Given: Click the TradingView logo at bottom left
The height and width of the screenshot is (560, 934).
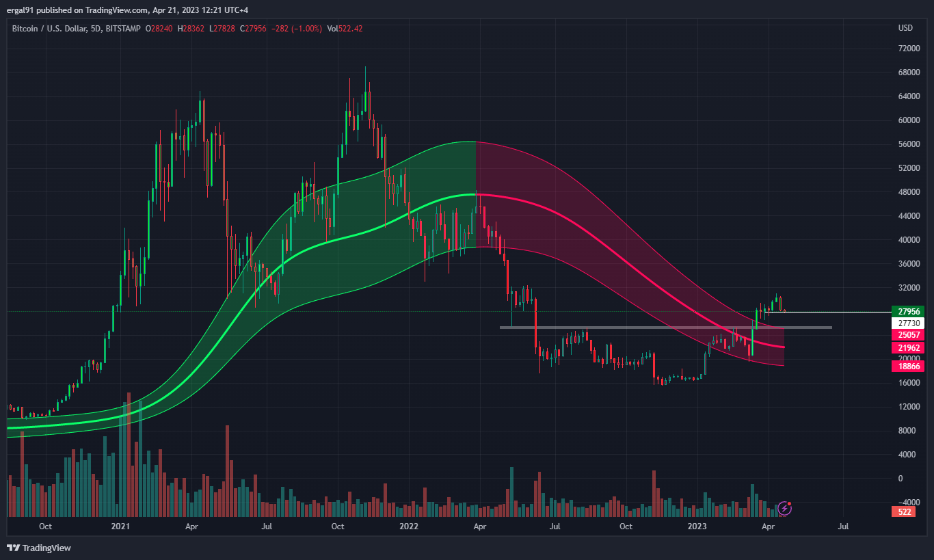Looking at the screenshot, I should click(x=39, y=548).
